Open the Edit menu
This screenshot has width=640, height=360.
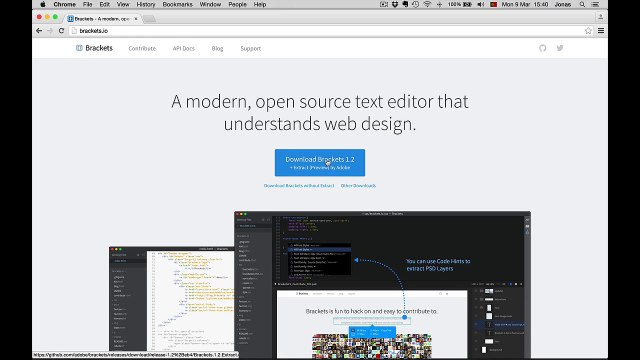coord(104,4)
